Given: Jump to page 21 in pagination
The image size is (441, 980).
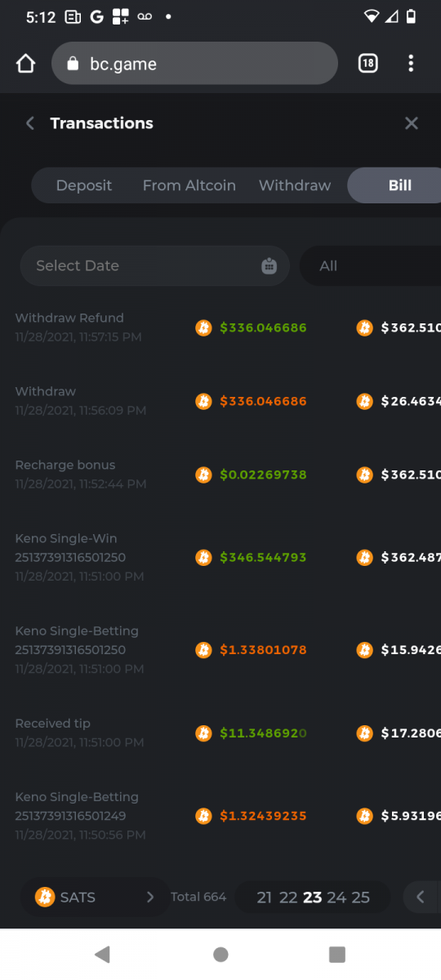Looking at the screenshot, I should point(265,898).
